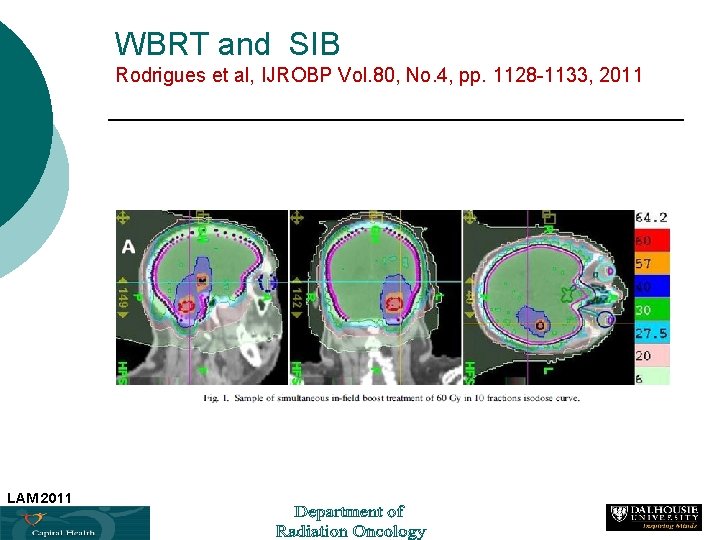Click the red boost target in sagittal view
The height and width of the screenshot is (540, 720).
pos(186,305)
